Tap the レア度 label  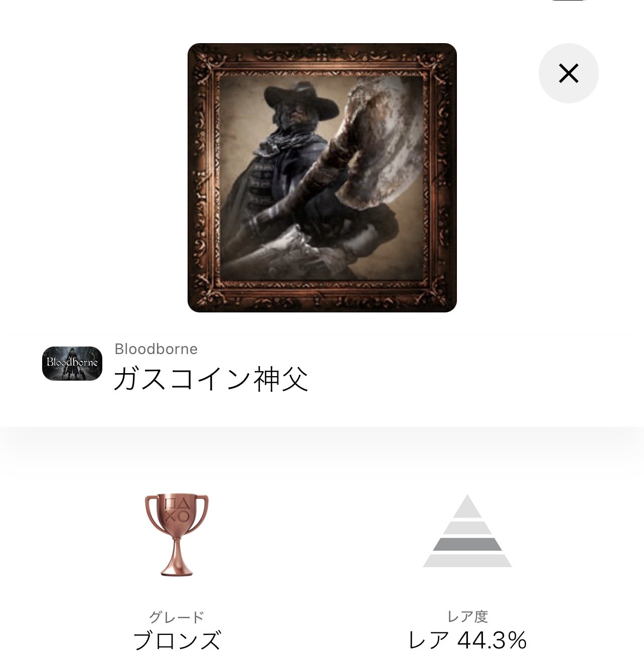pos(467,616)
